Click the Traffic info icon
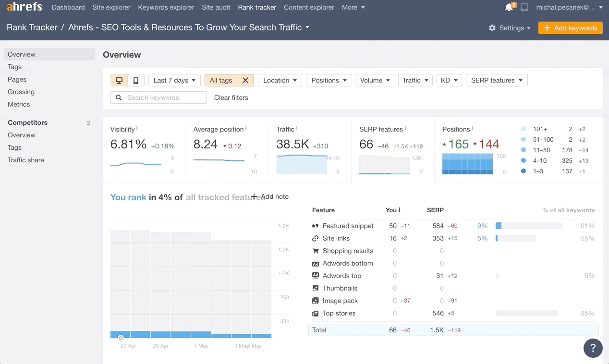609x364 pixels. [297, 128]
